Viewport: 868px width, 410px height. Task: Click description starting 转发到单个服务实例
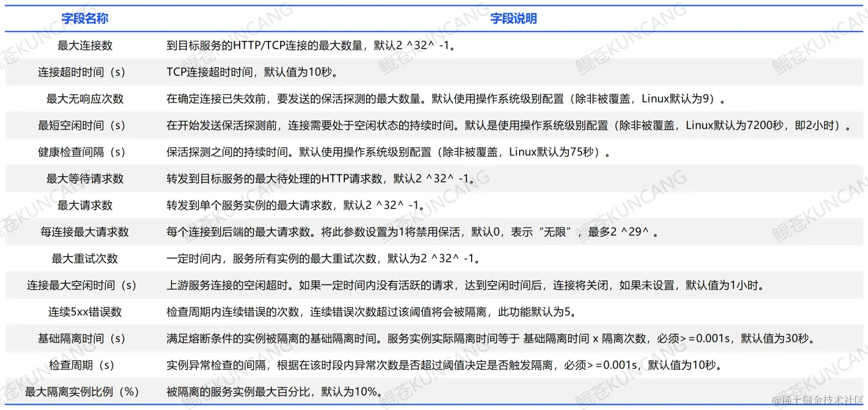[x=296, y=205]
